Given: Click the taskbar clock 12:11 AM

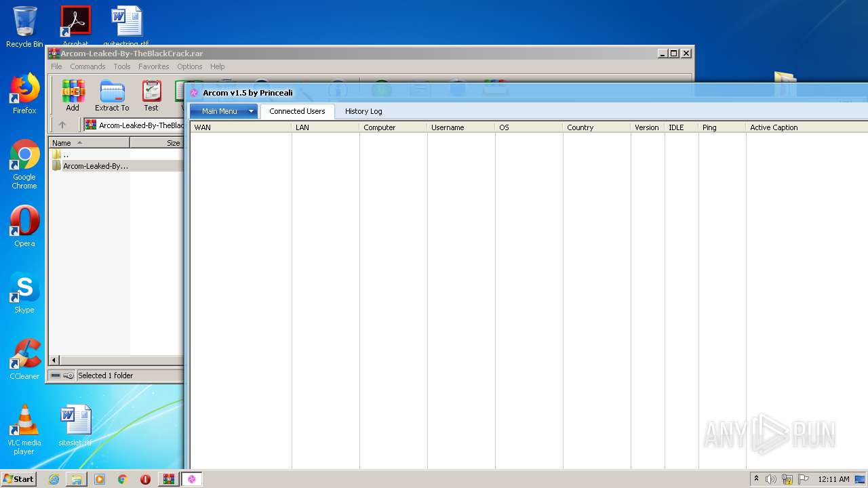Looking at the screenshot, I should pyautogui.click(x=833, y=479).
